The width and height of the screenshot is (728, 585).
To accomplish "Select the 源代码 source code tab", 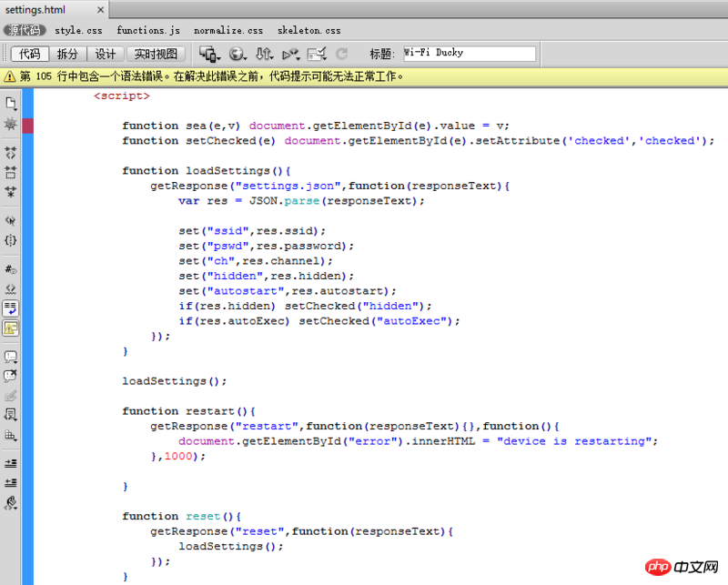I will 25,30.
